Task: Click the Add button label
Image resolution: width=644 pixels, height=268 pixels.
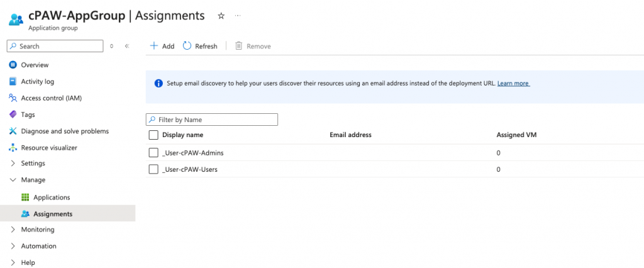Action: click(169, 47)
